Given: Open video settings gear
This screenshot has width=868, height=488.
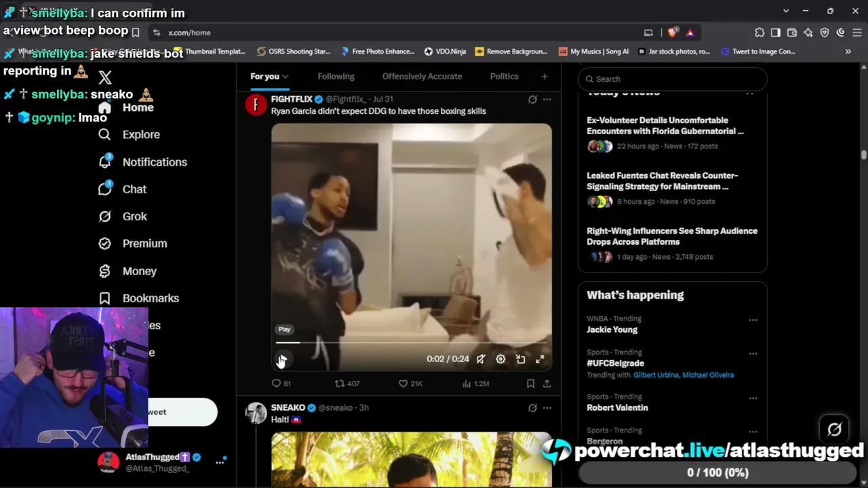Looking at the screenshot, I should [x=500, y=359].
